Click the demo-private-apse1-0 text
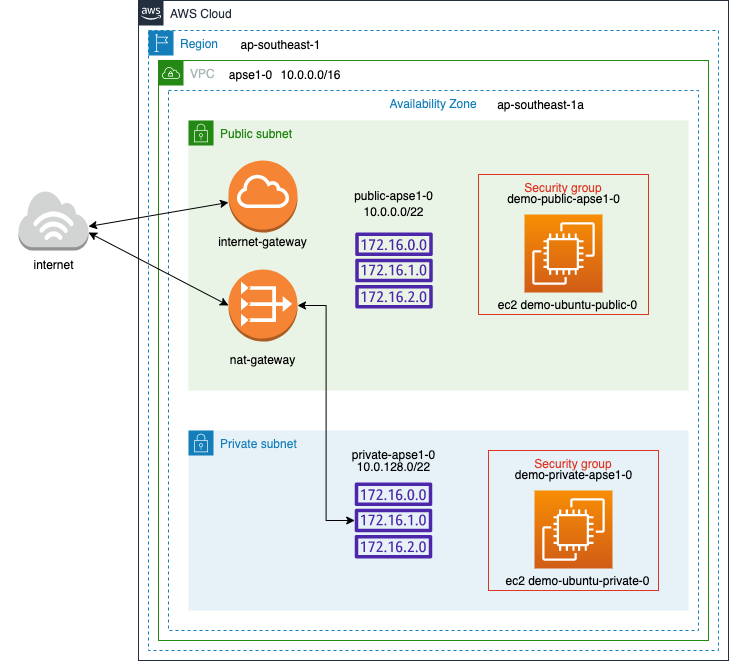This screenshot has height=661, width=729. (573, 475)
